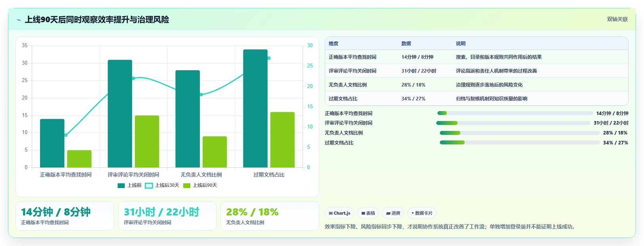The width and height of the screenshot is (644, 246).
Task: Click lime bar for 正确版本平均查找时间
Action: 79,159
